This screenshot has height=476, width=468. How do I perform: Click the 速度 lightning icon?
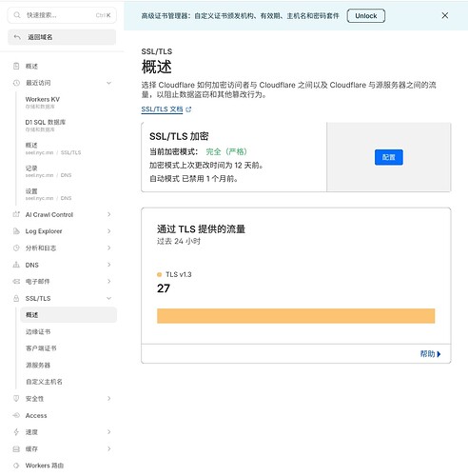point(16,432)
